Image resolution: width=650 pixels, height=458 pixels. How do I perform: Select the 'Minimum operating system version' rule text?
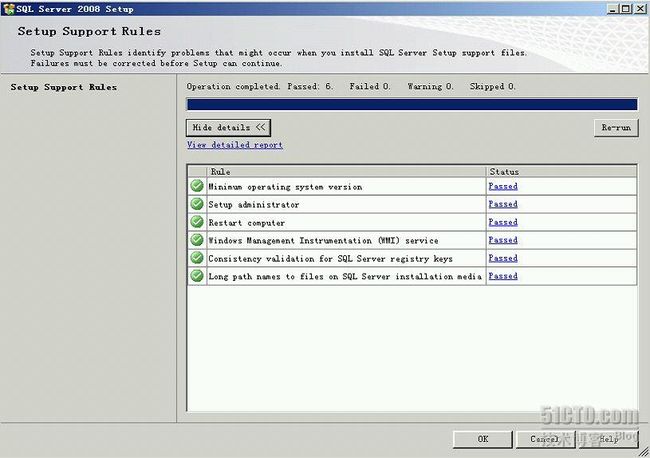coord(285,187)
